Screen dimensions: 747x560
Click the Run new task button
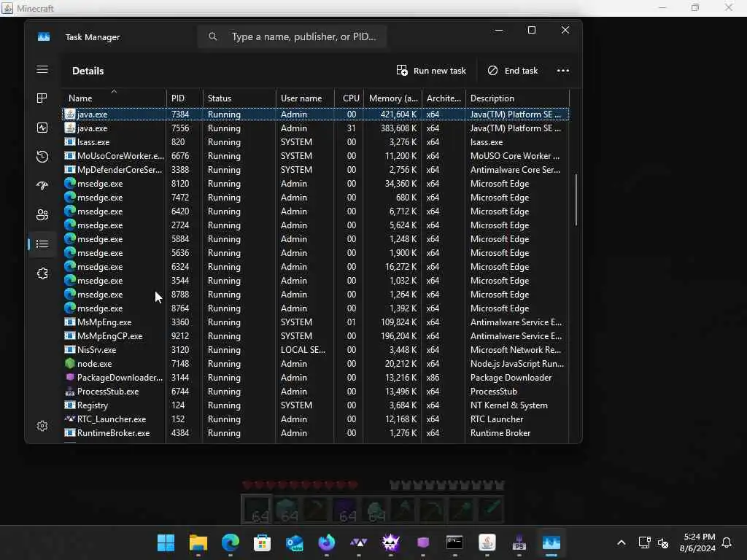431,71
